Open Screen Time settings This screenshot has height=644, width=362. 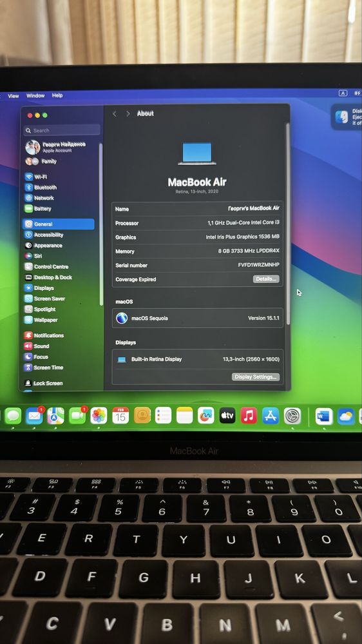[44, 367]
